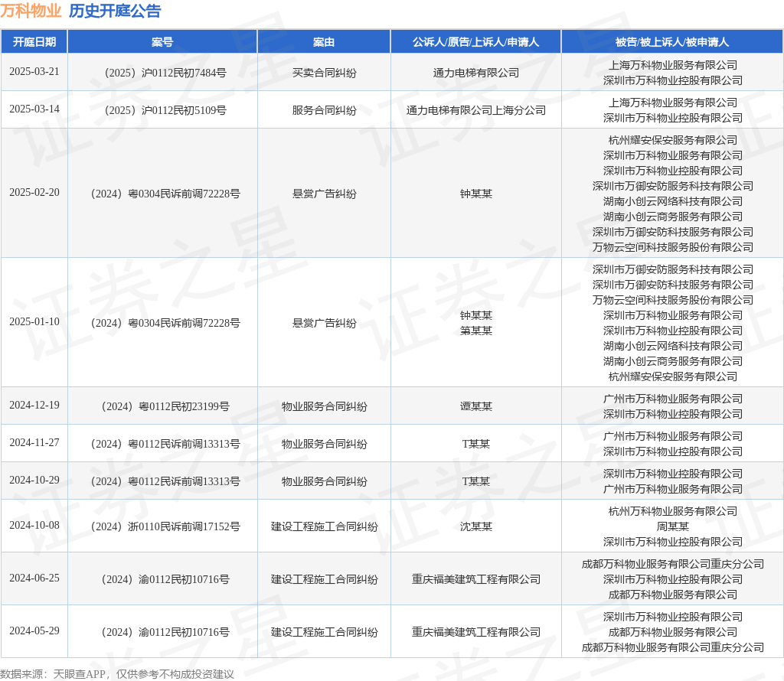Click defendant 周某某
Screen dimensions: 784x681
coord(672,526)
